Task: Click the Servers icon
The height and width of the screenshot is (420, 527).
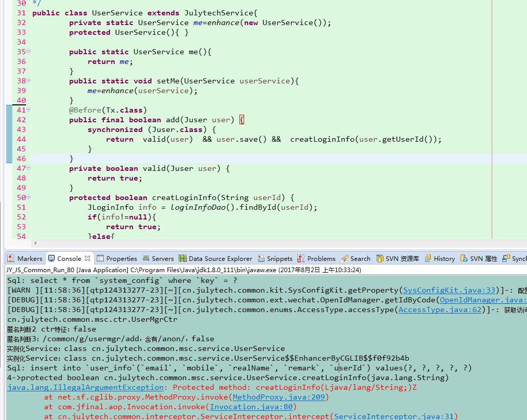Action: tap(146, 258)
